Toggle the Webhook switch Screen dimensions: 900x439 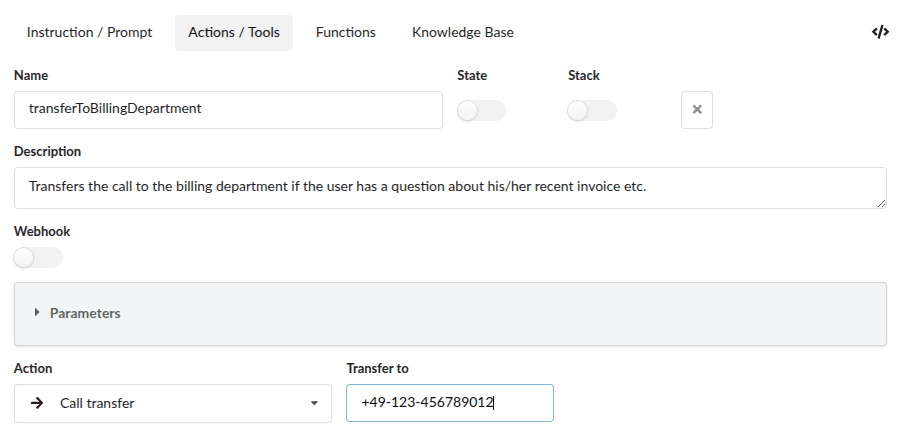pyautogui.click(x=38, y=258)
